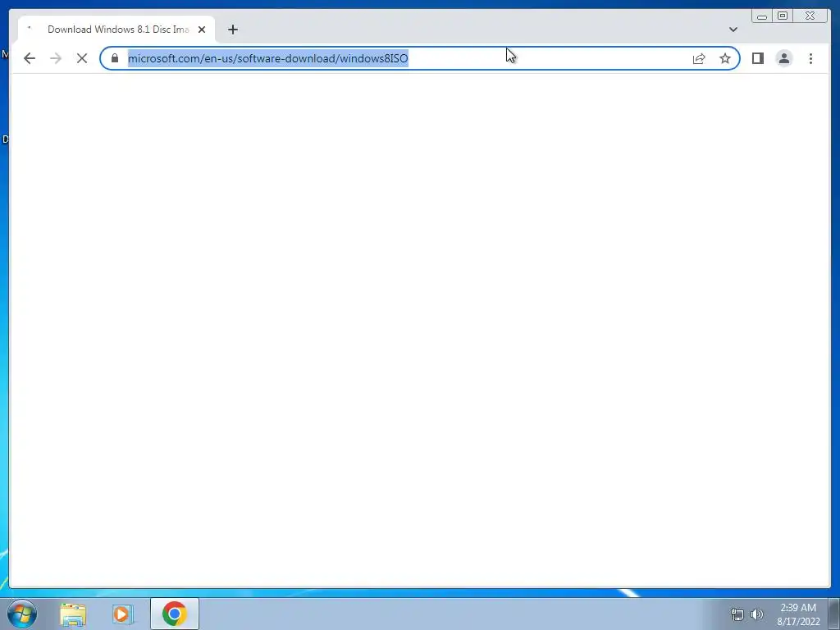Launch Windows Media Player from taskbar
This screenshot has height=630, width=840.
(122, 614)
